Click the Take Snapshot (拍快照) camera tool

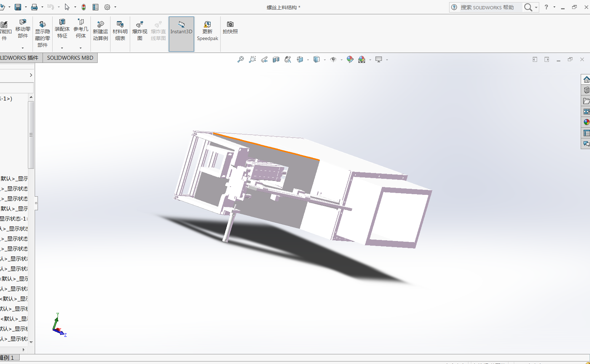(x=230, y=28)
